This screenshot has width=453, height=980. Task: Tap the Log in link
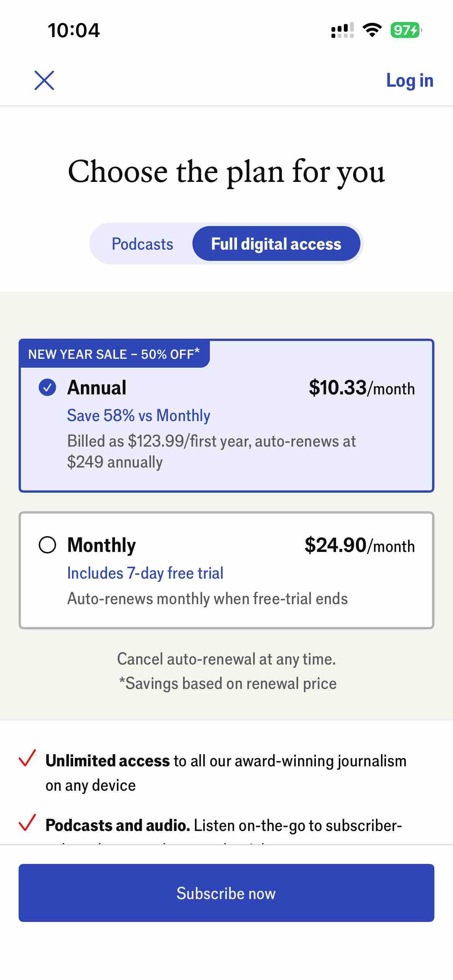(x=410, y=81)
